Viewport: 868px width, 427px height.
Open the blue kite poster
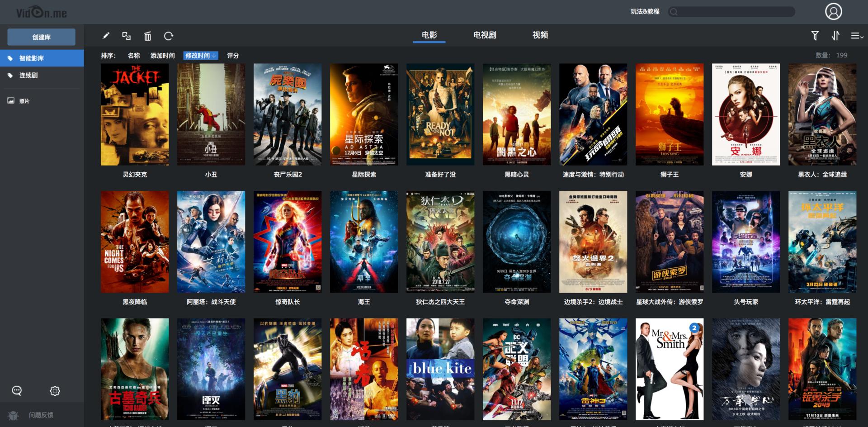coord(440,370)
